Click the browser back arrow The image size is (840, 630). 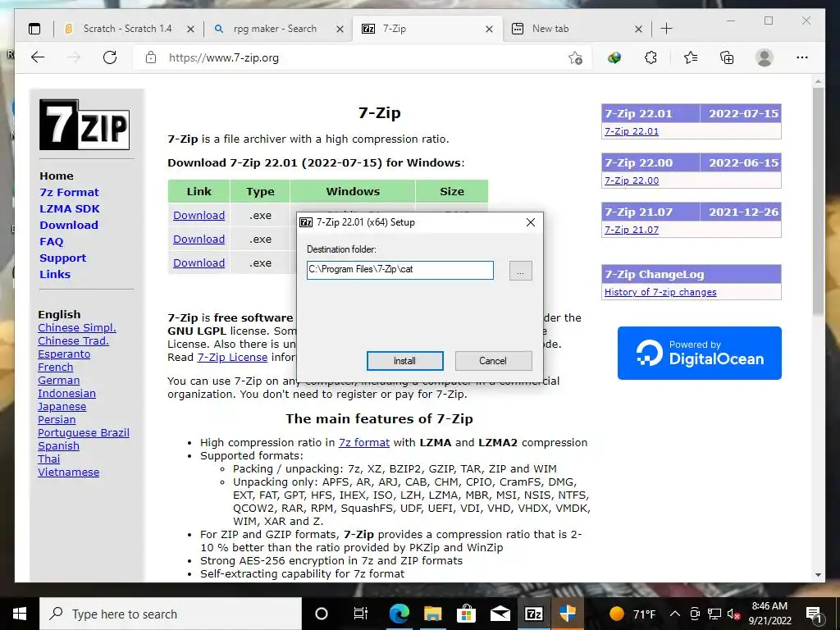click(x=38, y=57)
